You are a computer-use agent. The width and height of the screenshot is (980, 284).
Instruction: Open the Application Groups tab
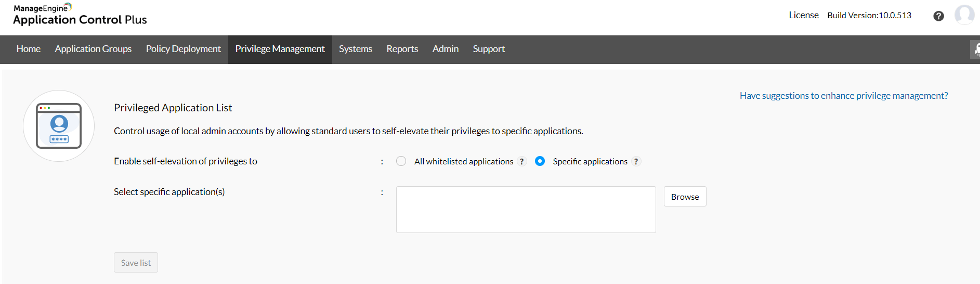[x=93, y=49]
